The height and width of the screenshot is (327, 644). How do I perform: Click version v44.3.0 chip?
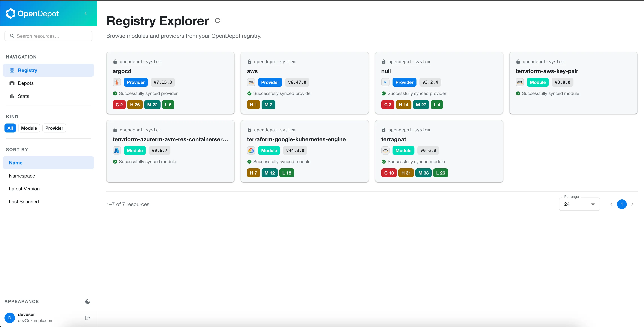(x=295, y=151)
